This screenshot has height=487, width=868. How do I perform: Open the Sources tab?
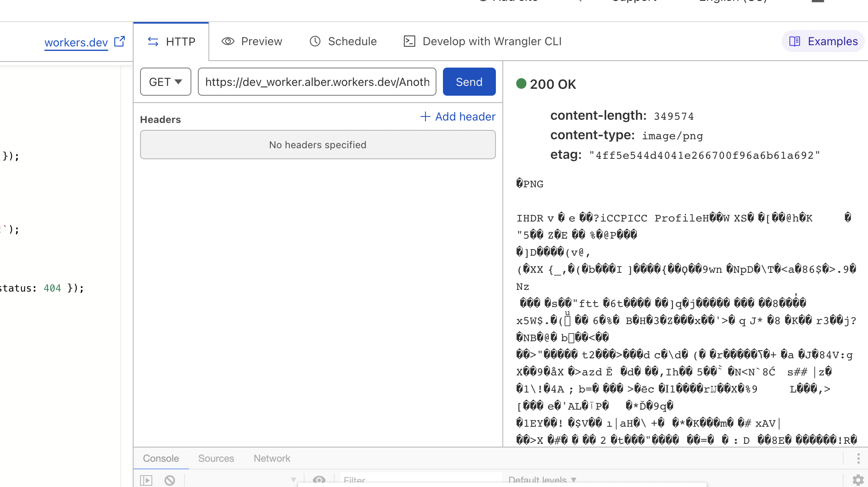[216, 458]
